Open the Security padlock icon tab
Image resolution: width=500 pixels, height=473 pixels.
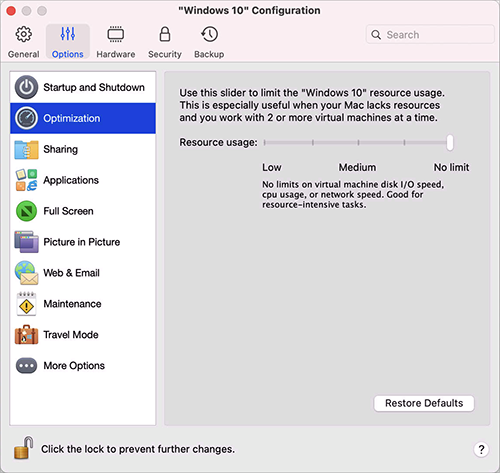click(165, 34)
